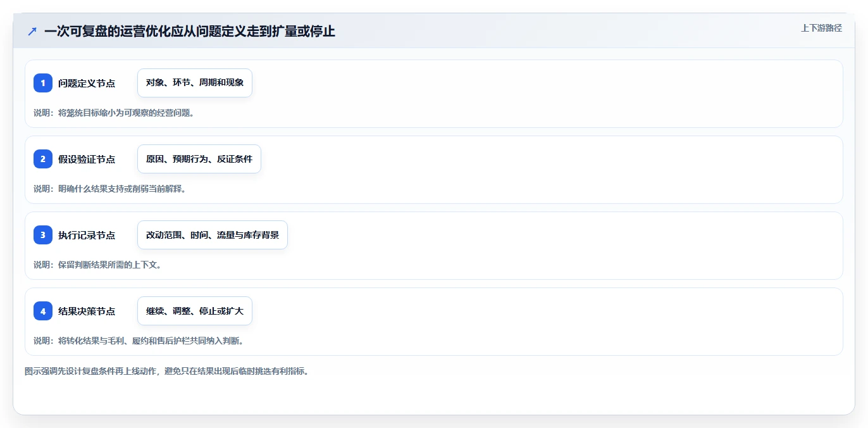Click the note 将笼统目标缩小为可观察的经营问题
This screenshot has width=868, height=428.
114,113
